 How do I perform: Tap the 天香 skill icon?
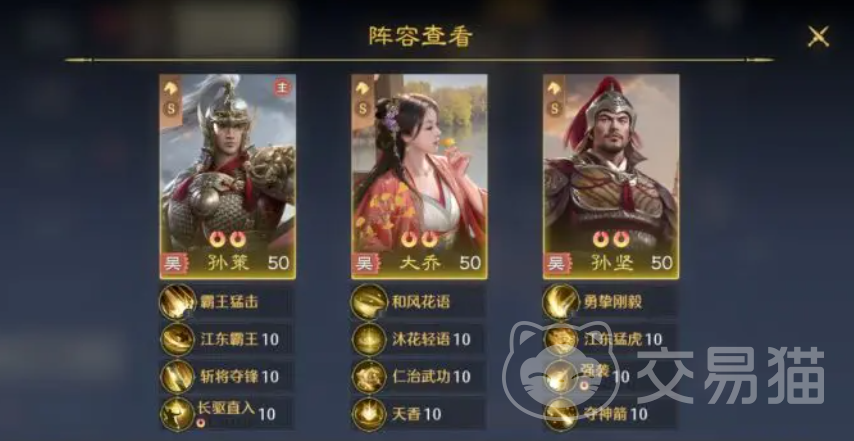[369, 414]
